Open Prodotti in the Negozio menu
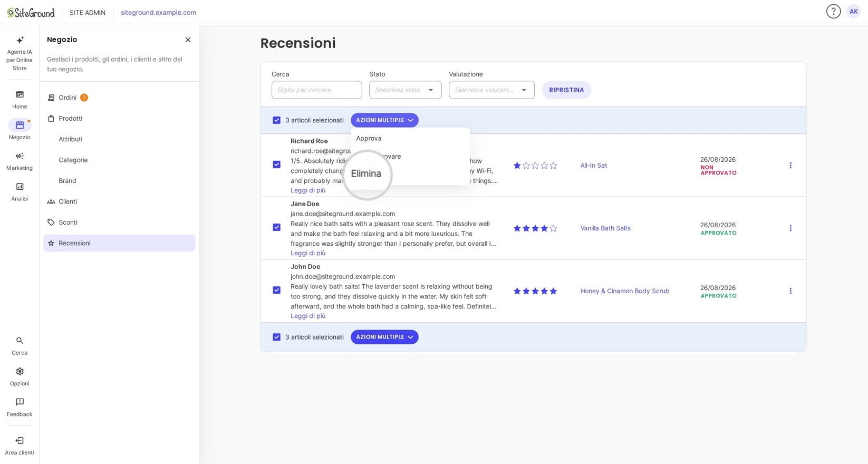The height and width of the screenshot is (464, 868). [119, 118]
